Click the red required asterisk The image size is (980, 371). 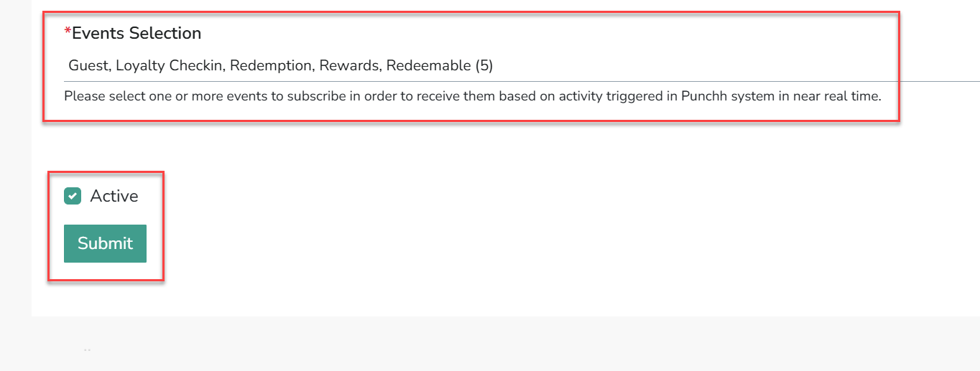[68, 32]
